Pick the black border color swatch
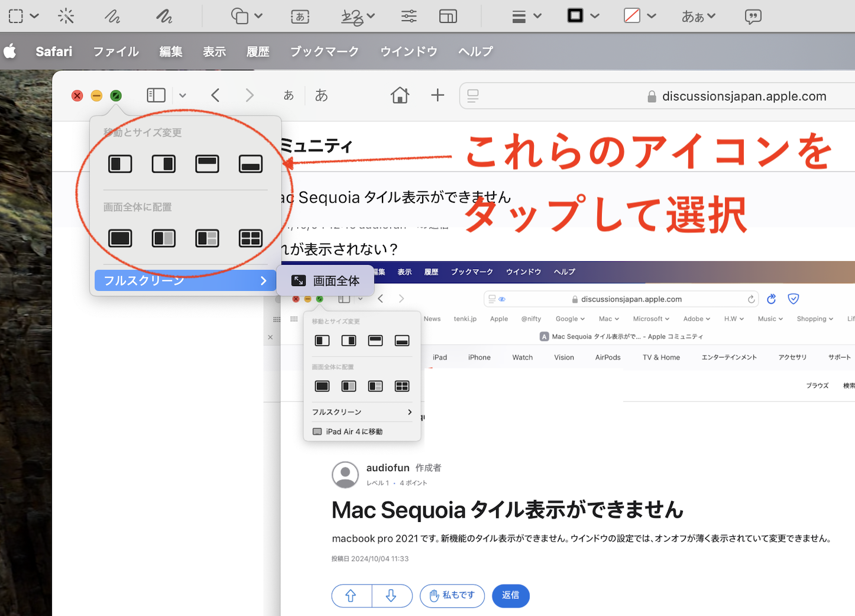The image size is (855, 616). (575, 16)
